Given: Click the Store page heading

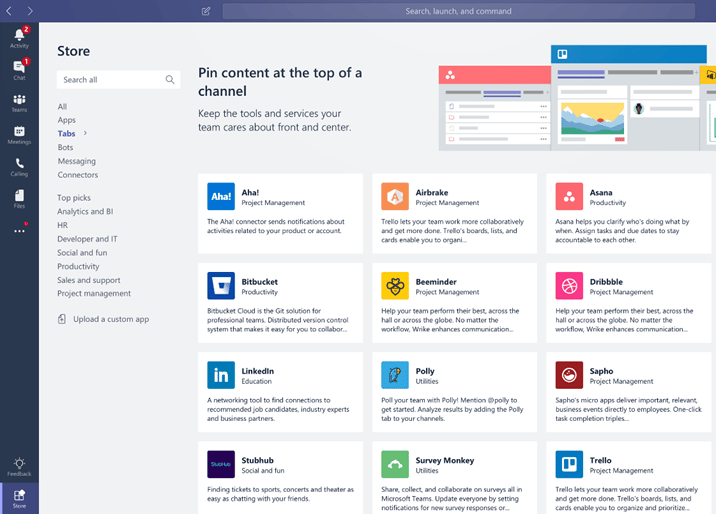Looking at the screenshot, I should [74, 51].
